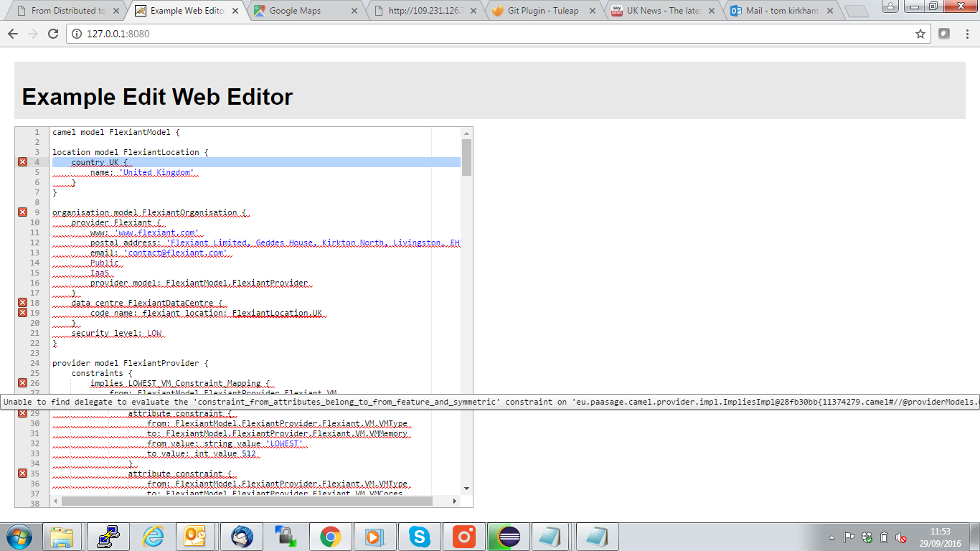Open PuTTY from the taskbar

pos(108,537)
